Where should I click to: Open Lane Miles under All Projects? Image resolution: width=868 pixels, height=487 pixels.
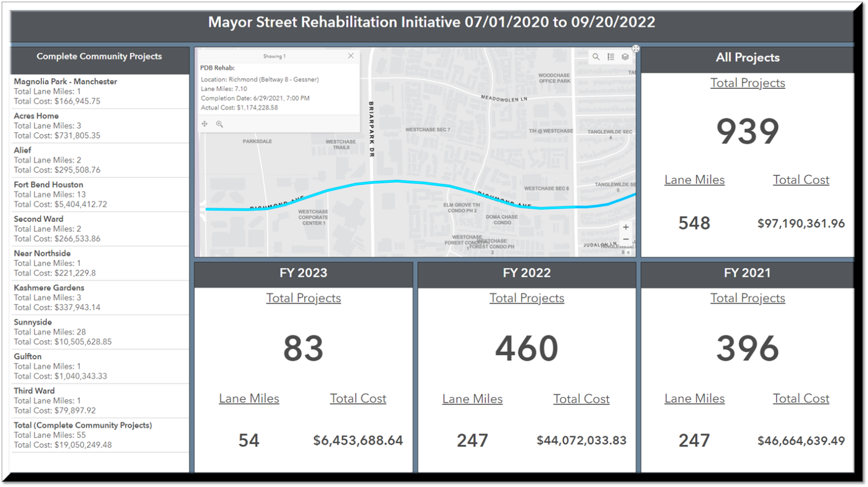[695, 179]
